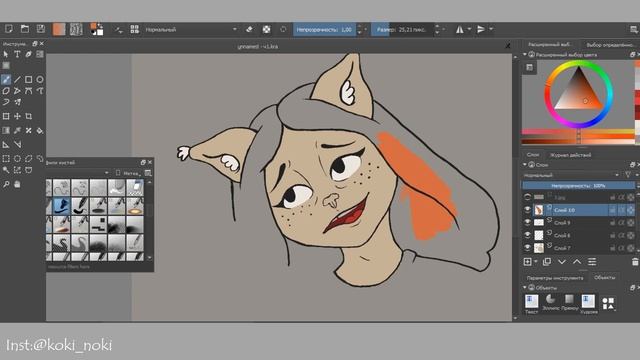Select the transform tool
The height and width of the screenshot is (360, 640).
[x=6, y=116]
